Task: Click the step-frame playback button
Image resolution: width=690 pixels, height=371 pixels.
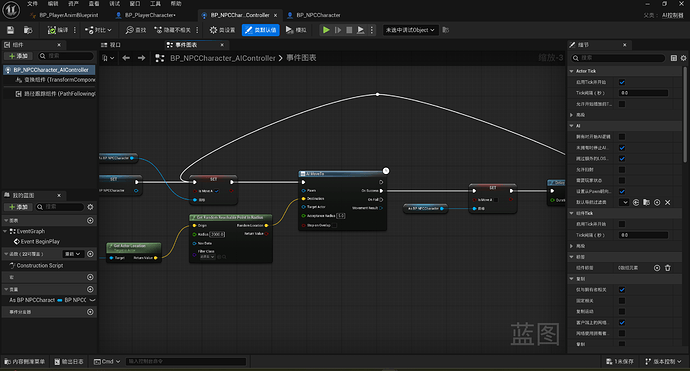Action: (x=338, y=30)
